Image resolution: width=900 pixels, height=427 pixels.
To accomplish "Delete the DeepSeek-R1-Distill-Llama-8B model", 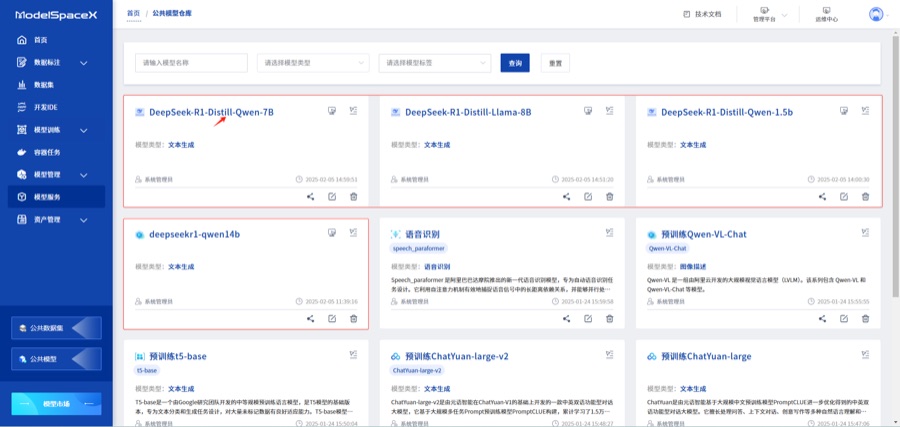I will (x=610, y=196).
